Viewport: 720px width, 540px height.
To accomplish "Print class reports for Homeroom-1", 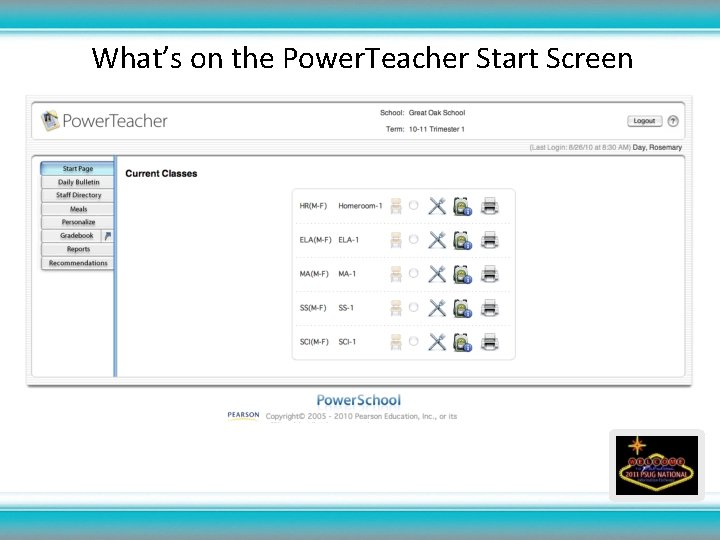I will point(489,206).
